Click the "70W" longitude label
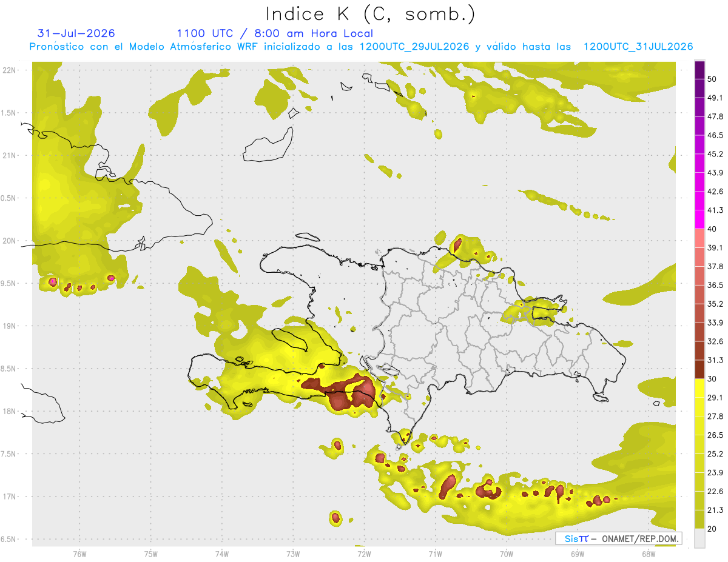728x562 pixels. pyautogui.click(x=506, y=554)
